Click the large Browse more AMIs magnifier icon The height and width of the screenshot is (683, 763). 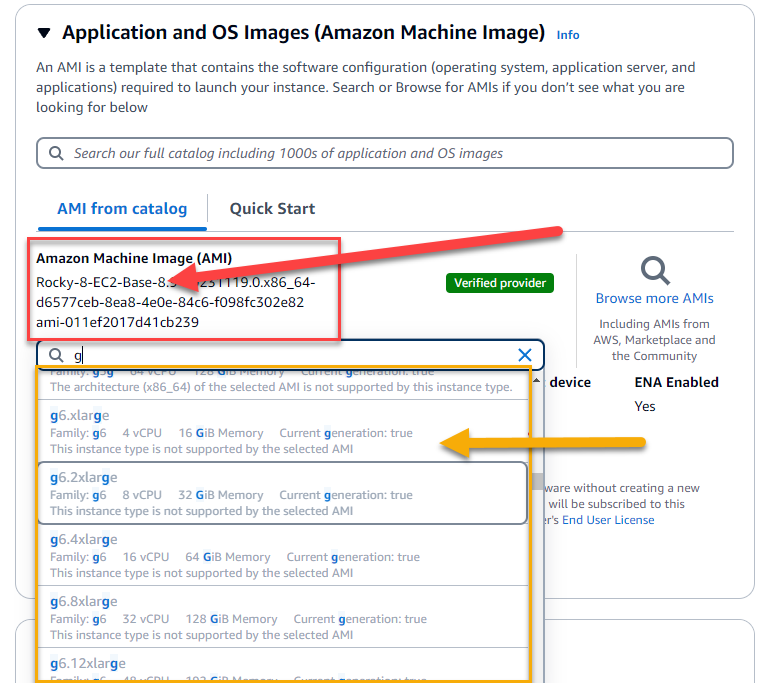click(654, 270)
